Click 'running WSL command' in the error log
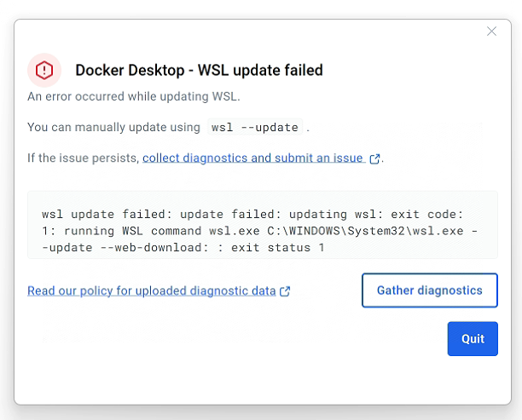The height and width of the screenshot is (420, 522). (x=130, y=231)
